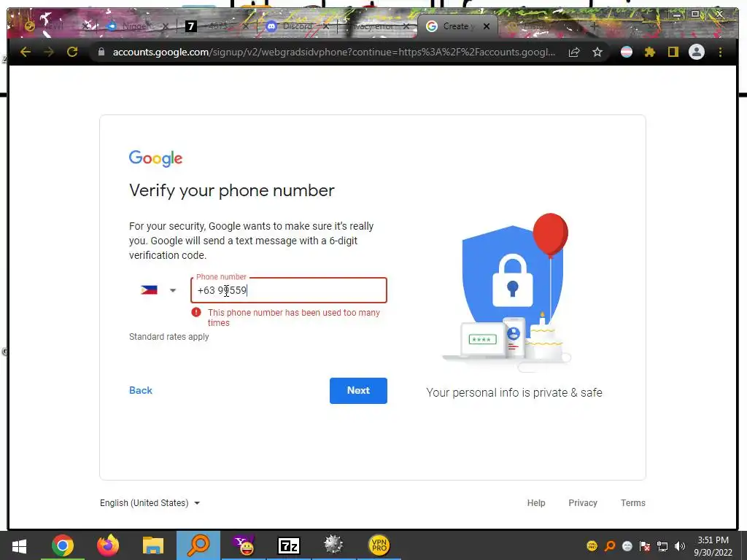Open Chrome's three-dot menu
747x560 pixels.
[720, 52]
